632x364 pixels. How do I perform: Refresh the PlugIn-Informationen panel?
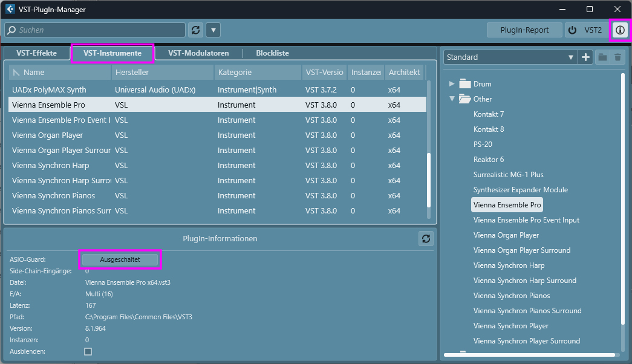coord(426,239)
